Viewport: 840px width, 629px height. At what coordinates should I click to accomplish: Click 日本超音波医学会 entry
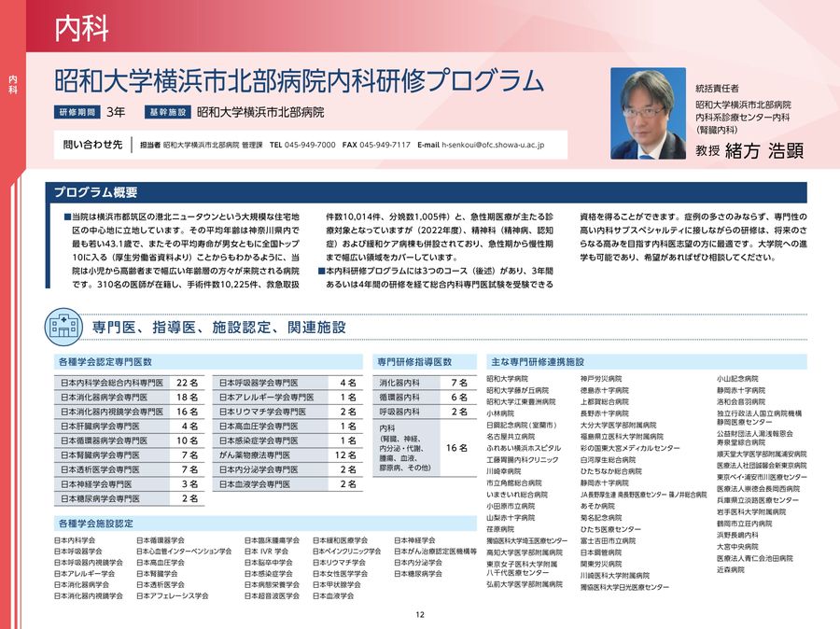[272, 595]
